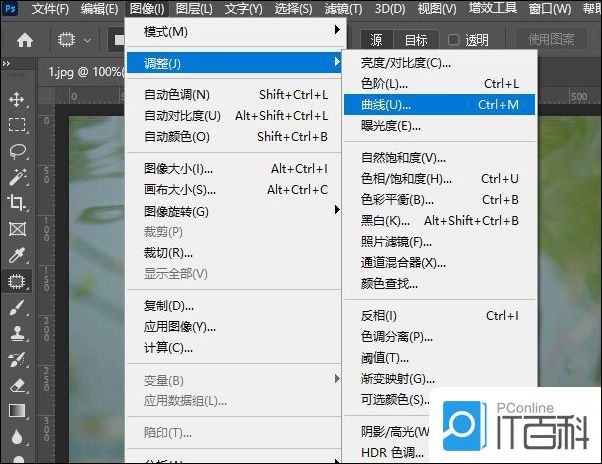Select the Lasso tool
Image resolution: width=602 pixels, height=464 pixels.
click(x=18, y=151)
